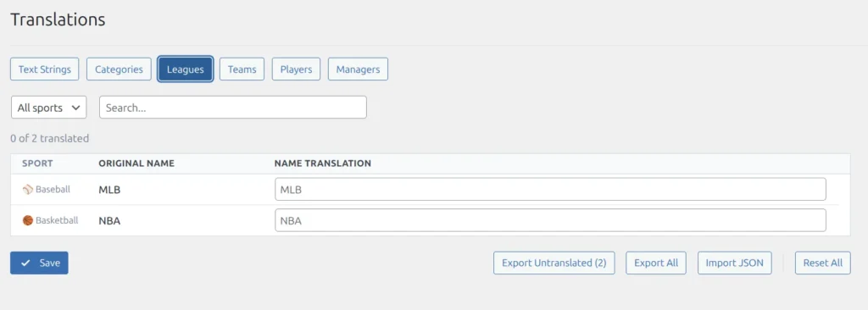The width and height of the screenshot is (868, 310).
Task: Click the basketball icon in NBA row
Action: [x=28, y=220]
